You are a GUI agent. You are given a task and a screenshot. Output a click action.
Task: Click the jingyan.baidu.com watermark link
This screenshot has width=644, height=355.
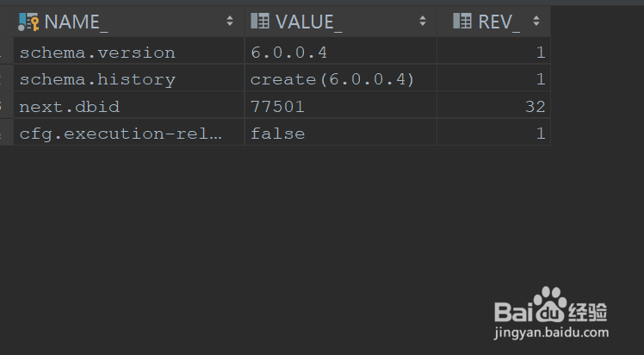(551, 332)
